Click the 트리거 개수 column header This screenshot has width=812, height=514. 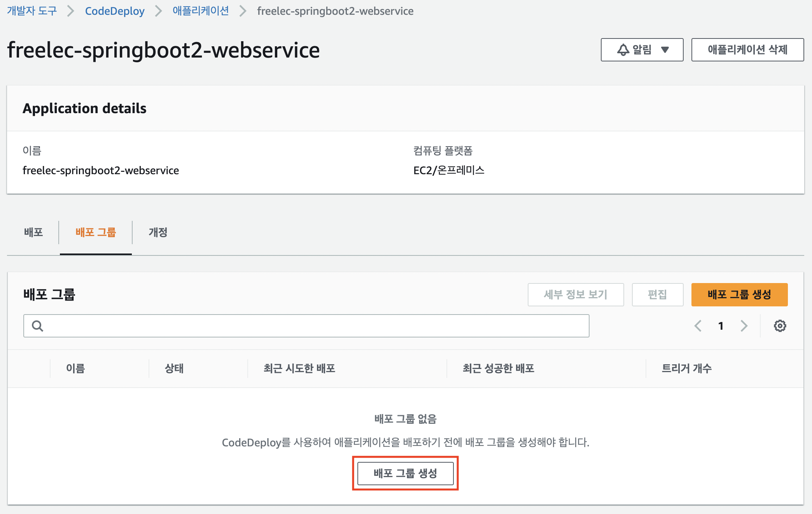coord(687,368)
